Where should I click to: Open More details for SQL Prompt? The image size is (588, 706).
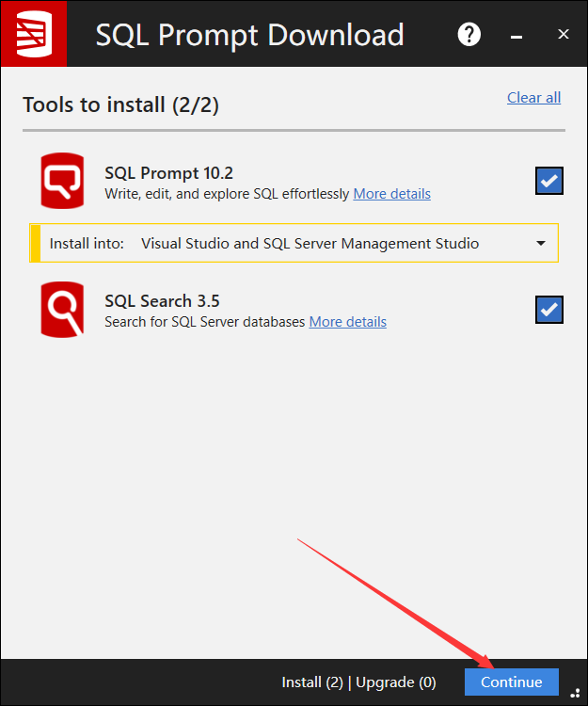(x=392, y=194)
